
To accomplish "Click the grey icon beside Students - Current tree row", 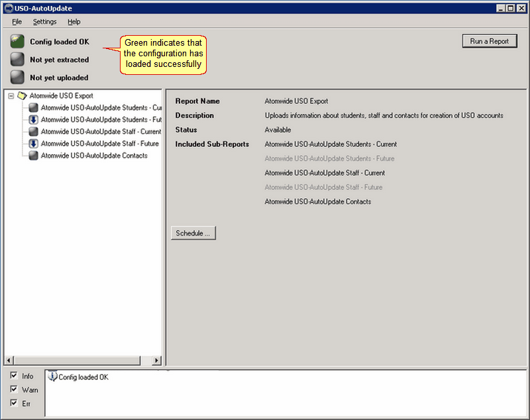I will (x=33, y=108).
